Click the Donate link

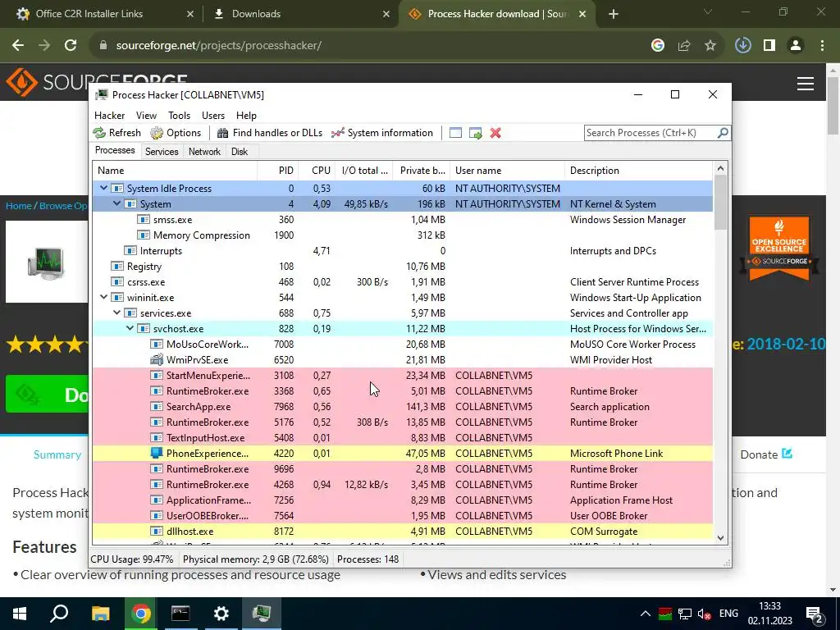pyautogui.click(x=766, y=454)
